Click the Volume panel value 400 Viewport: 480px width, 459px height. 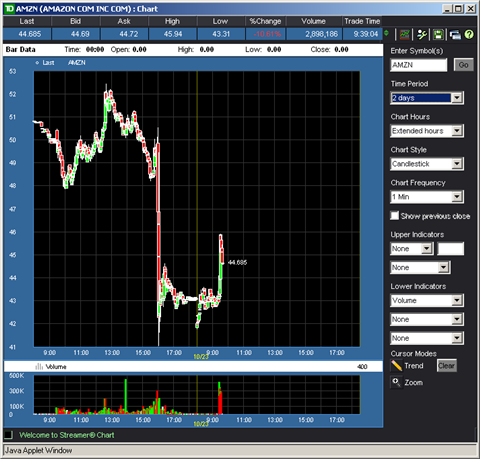(x=362, y=367)
